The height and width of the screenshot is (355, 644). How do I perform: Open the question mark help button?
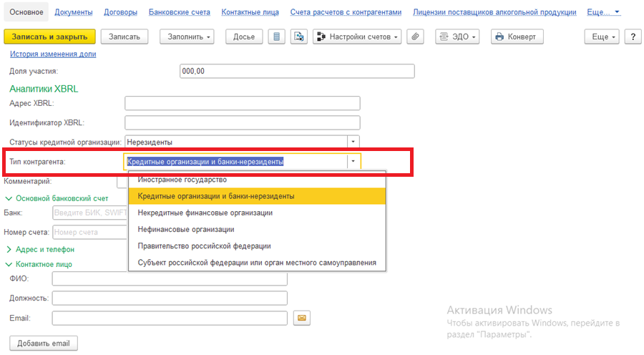pyautogui.click(x=633, y=37)
